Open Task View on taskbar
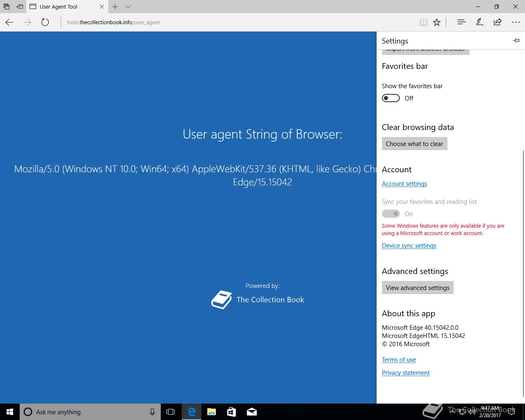This screenshot has width=525, height=420. coord(171,412)
